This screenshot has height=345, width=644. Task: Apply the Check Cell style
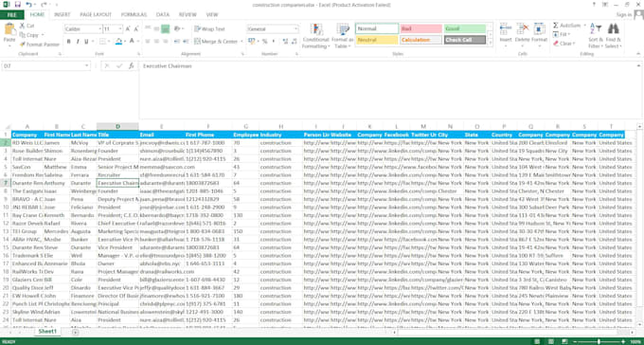tap(464, 40)
